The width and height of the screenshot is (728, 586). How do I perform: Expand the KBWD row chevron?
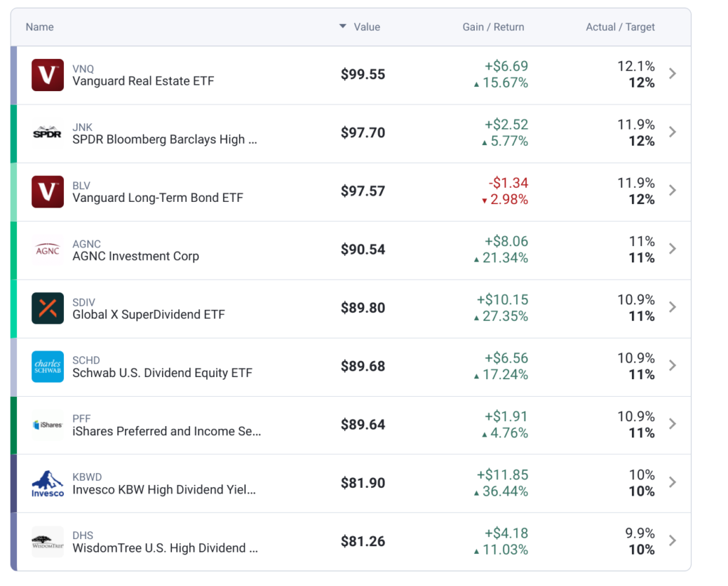click(x=673, y=482)
